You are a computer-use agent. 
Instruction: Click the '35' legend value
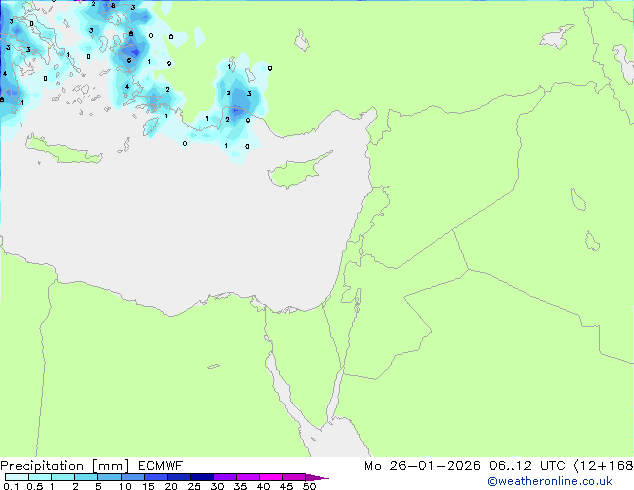point(240,486)
